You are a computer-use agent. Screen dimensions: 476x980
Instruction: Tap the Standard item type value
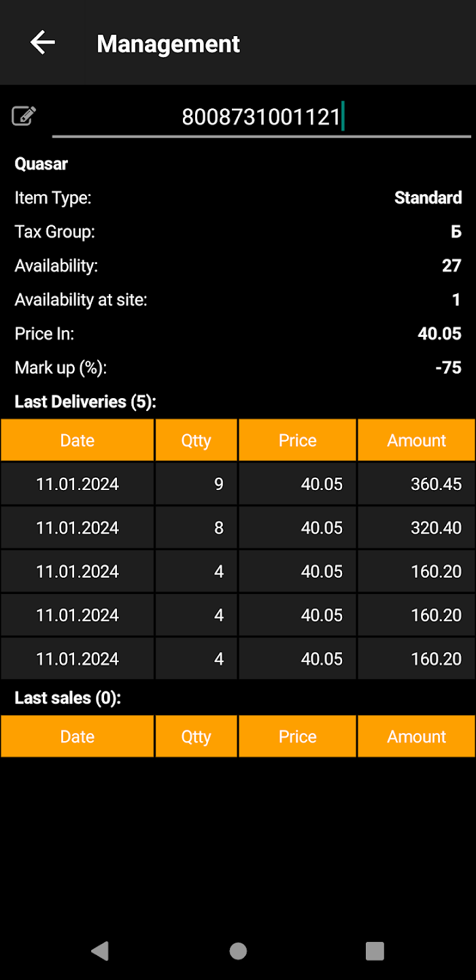428,198
